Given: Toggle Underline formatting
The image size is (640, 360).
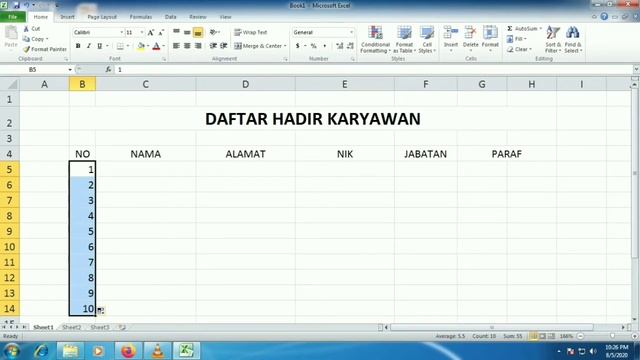Looking at the screenshot, I should pos(99,46).
